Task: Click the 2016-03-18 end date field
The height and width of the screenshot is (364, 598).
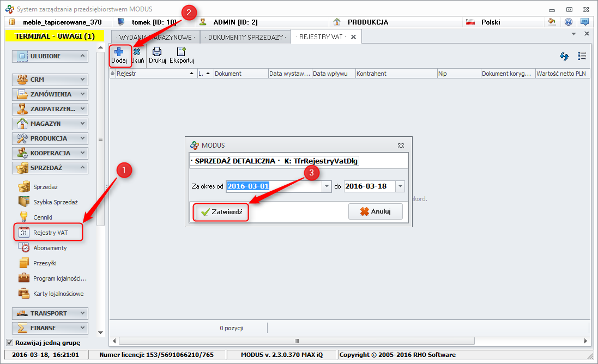Action: (370, 186)
